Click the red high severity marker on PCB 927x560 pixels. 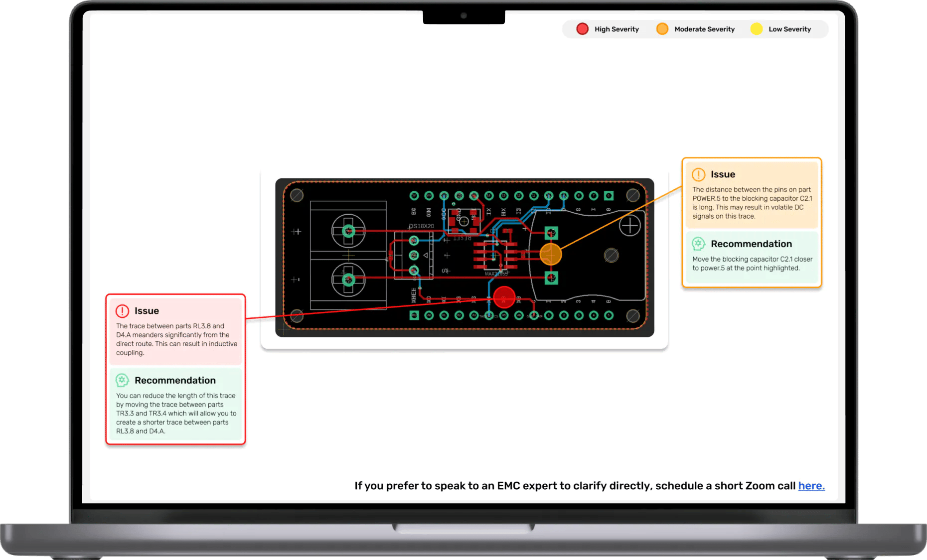tap(504, 297)
